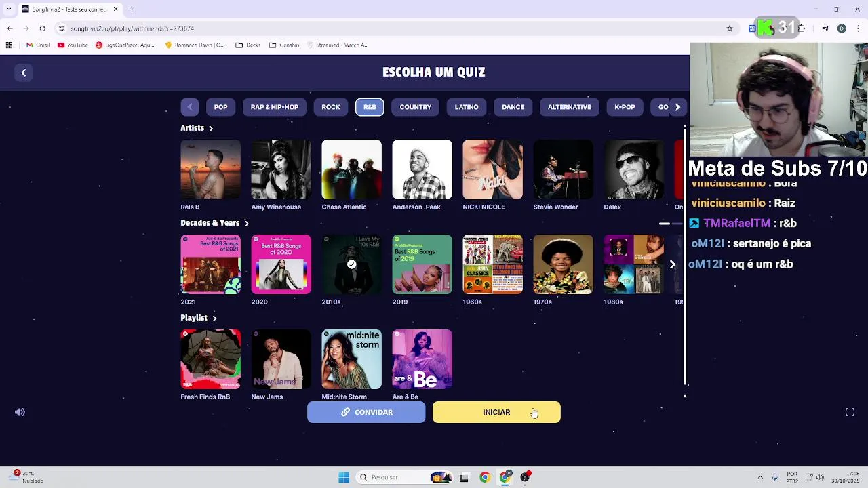Reload the page in Chrome

pos(42,28)
